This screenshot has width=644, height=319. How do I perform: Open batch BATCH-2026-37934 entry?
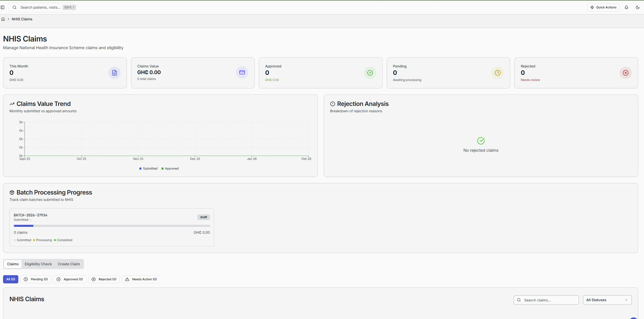coord(112,227)
